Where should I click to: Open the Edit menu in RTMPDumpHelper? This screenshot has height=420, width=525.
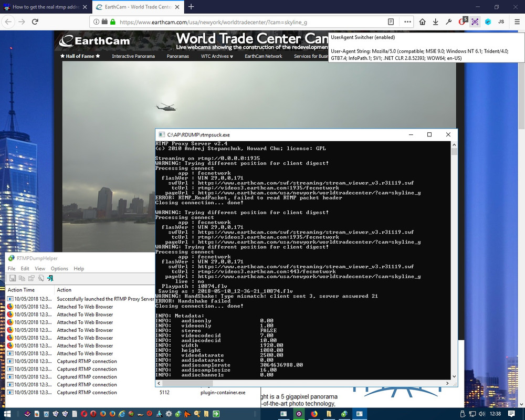(x=25, y=269)
